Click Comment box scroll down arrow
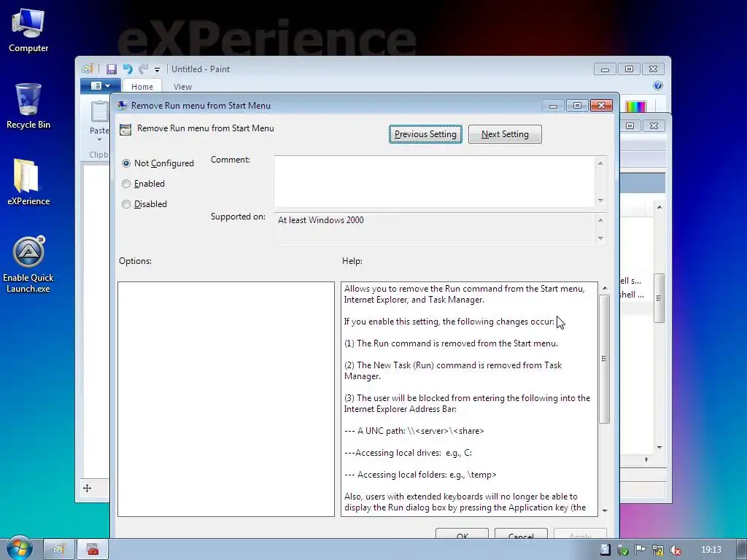The height and width of the screenshot is (560, 747). [x=600, y=201]
